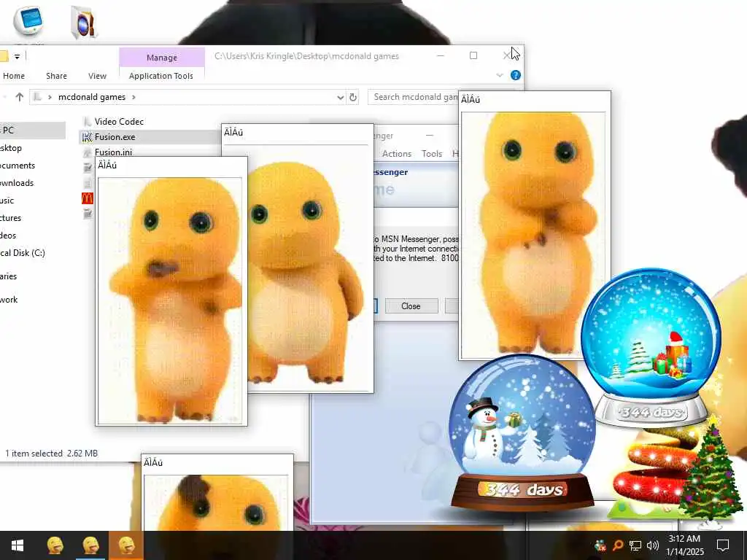Click the Search mcdonald games box
Image resolution: width=747 pixels, height=560 pixels.
(414, 97)
